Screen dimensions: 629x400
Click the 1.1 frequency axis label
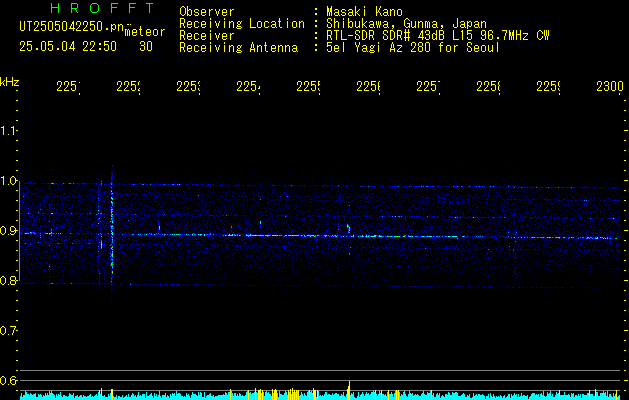pyautogui.click(x=8, y=130)
